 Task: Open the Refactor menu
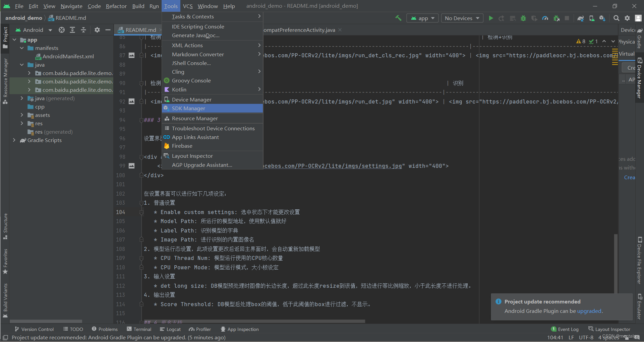116,6
